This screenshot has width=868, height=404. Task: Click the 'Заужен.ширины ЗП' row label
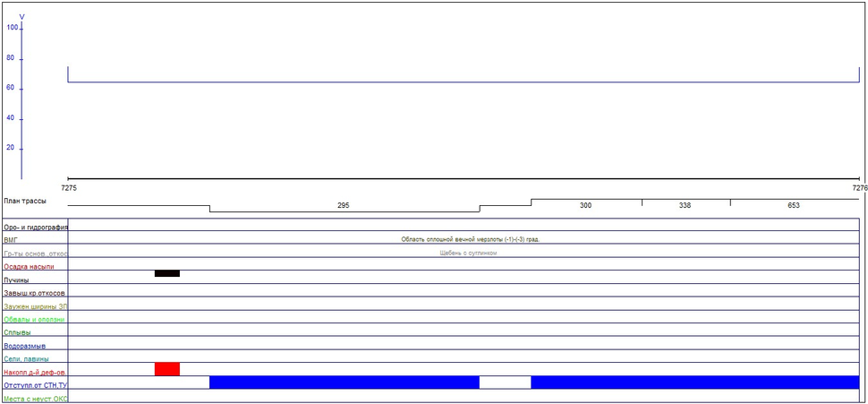coord(35,306)
